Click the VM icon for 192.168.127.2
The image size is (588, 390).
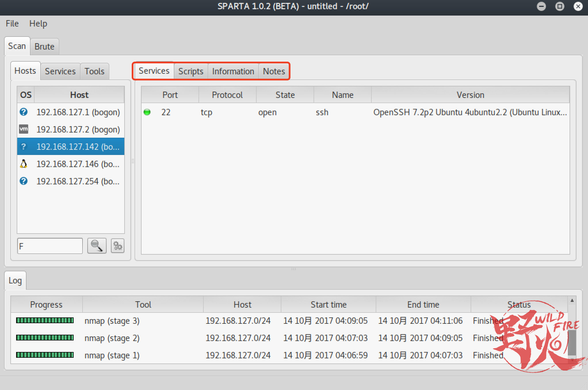pos(24,129)
